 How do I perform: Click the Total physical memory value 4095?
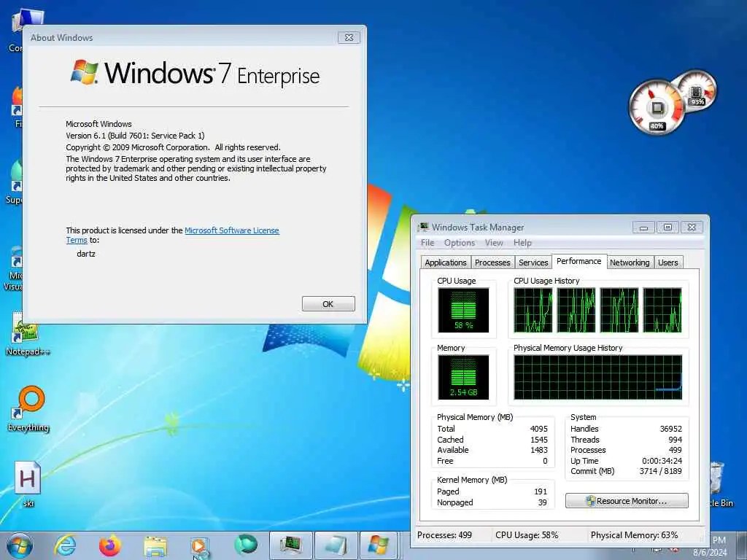click(539, 429)
